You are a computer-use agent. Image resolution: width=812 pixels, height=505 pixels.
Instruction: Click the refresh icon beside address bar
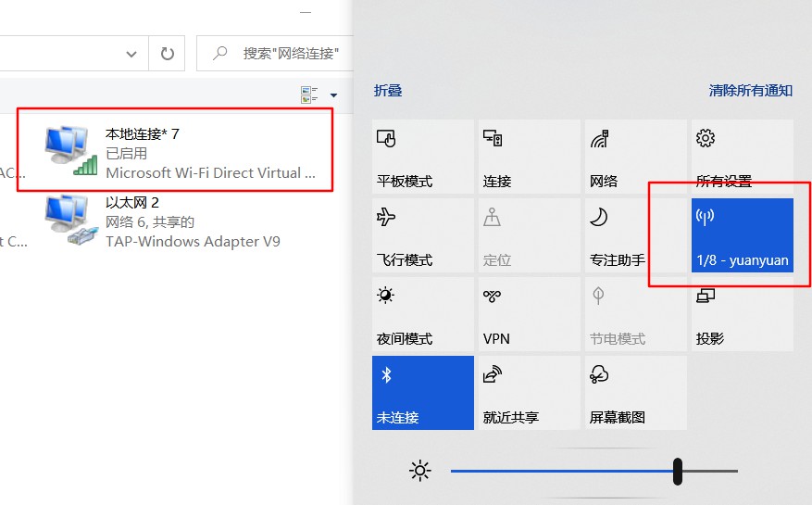[x=168, y=54]
